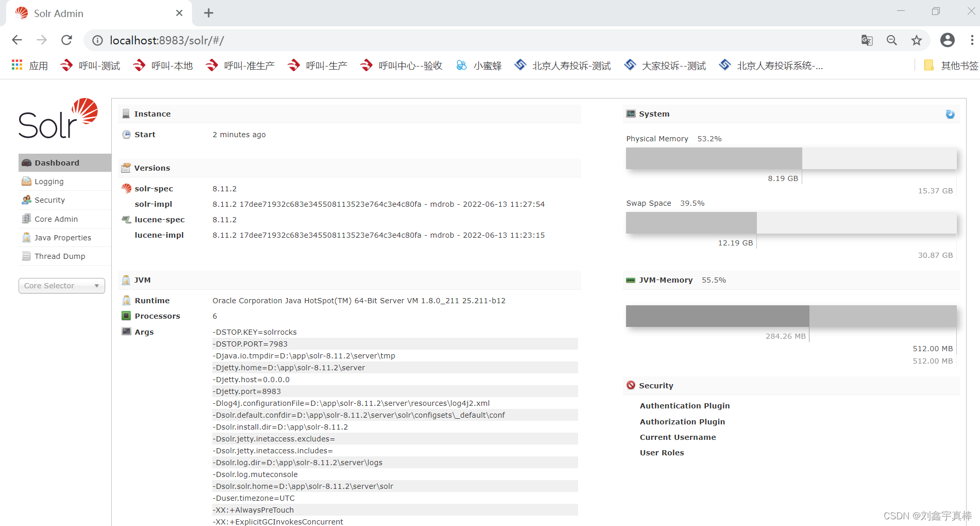Click the Start clock icon
980x526 pixels.
click(126, 134)
